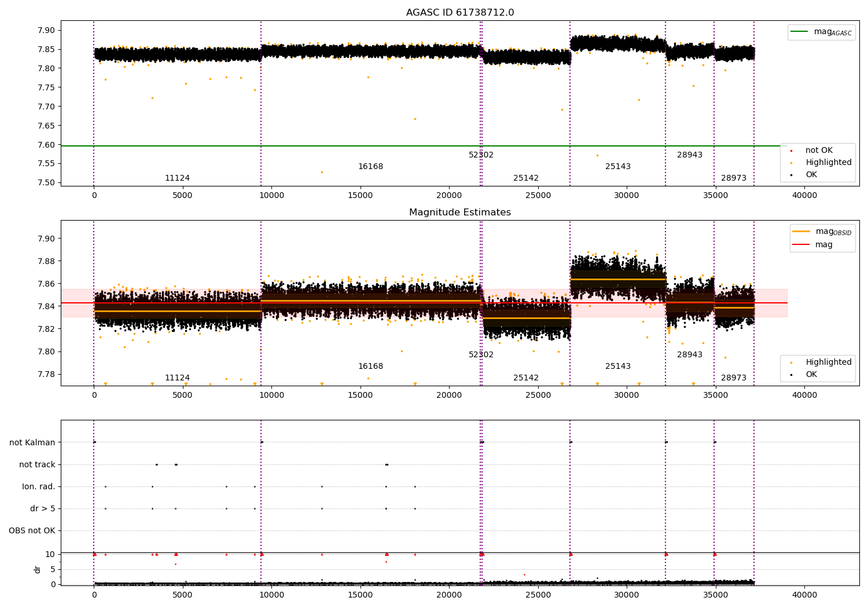868x608 pixels.
Task: Click OBSID label 25142 in Magnitude Estimates plot
Action: (525, 378)
